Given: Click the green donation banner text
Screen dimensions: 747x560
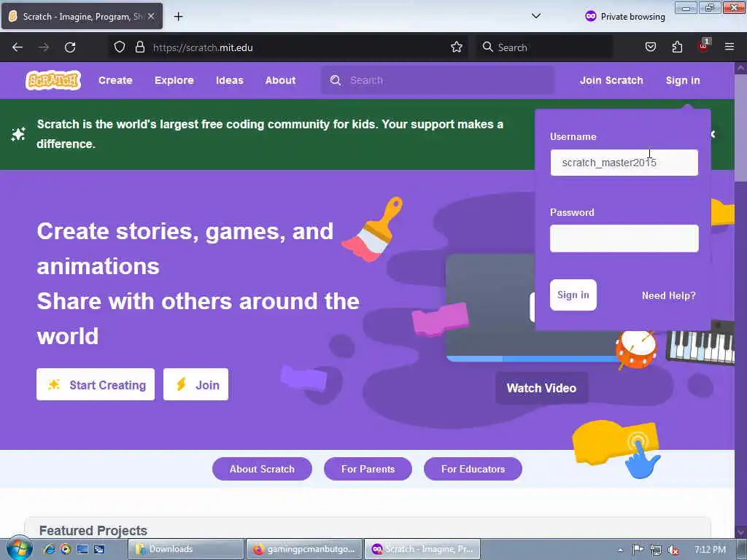Looking at the screenshot, I should [x=270, y=134].
